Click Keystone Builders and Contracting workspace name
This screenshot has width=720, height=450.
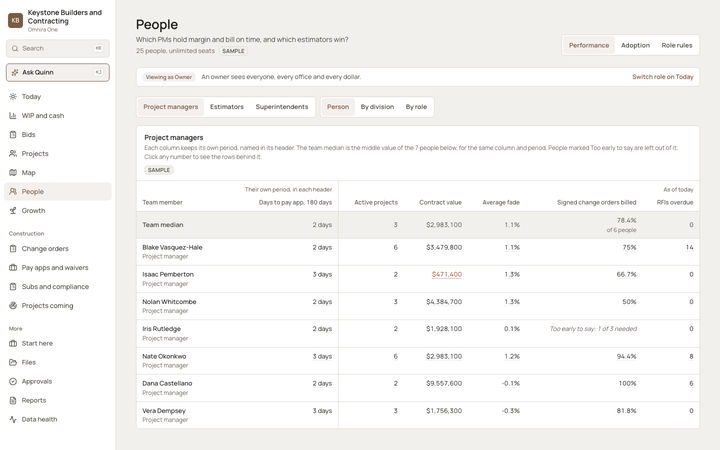(65, 17)
